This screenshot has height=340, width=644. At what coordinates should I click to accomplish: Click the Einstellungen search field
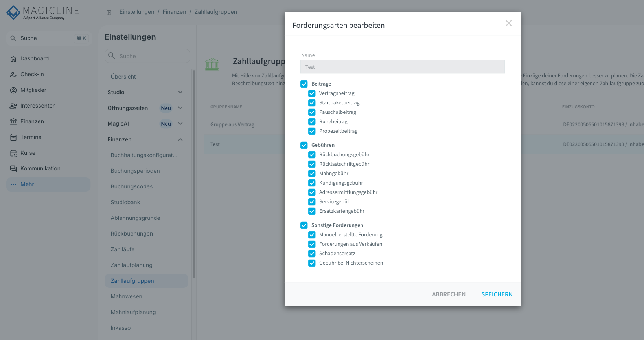[x=147, y=56]
